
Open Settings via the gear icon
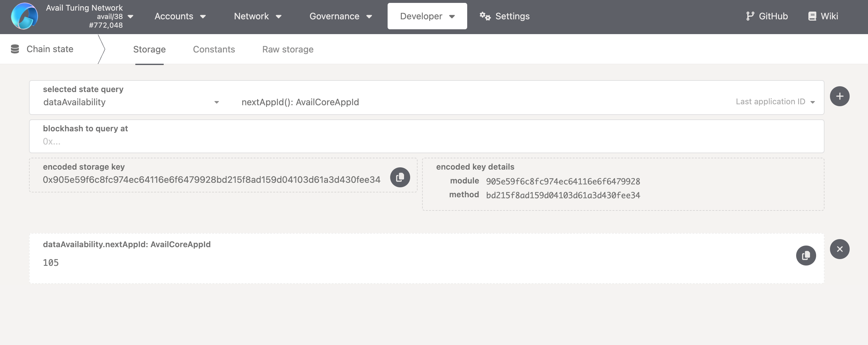point(485,16)
